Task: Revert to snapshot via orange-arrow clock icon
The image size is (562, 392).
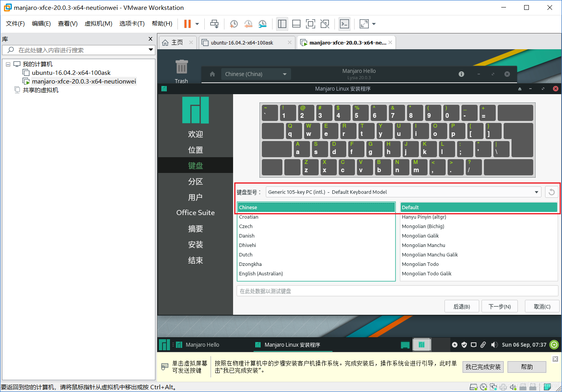Action: pyautogui.click(x=248, y=24)
